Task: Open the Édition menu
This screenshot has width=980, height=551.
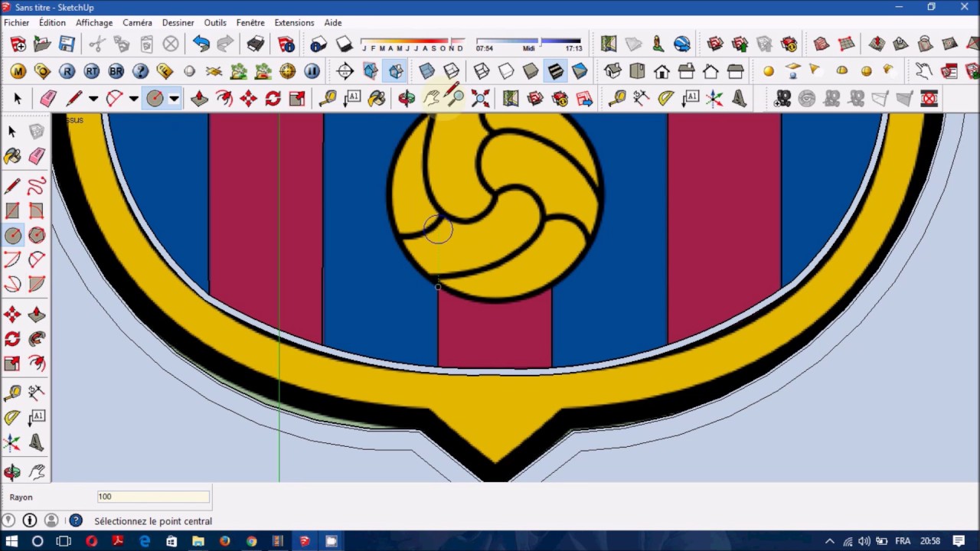Action: pos(52,23)
